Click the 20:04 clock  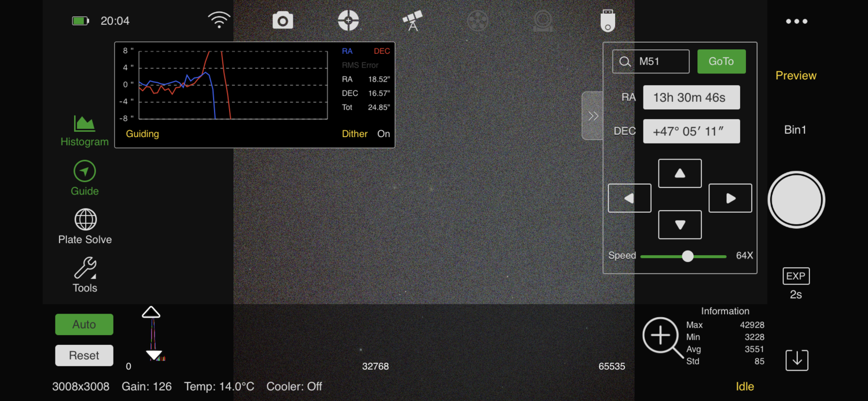point(115,21)
